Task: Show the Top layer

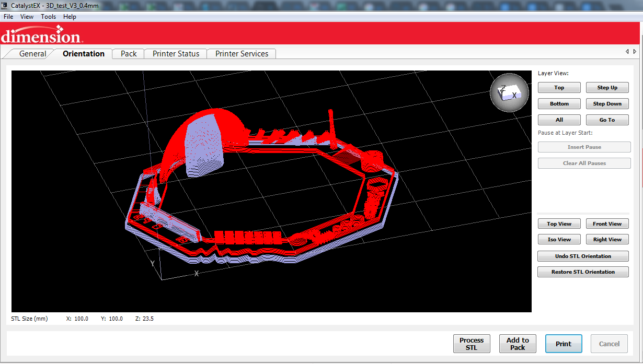Action: 559,88
